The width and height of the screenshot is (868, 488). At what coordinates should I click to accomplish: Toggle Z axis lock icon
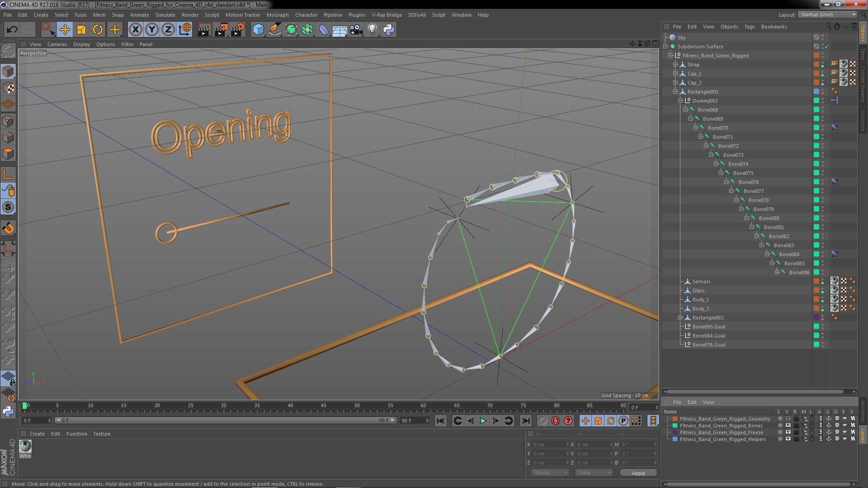168,30
